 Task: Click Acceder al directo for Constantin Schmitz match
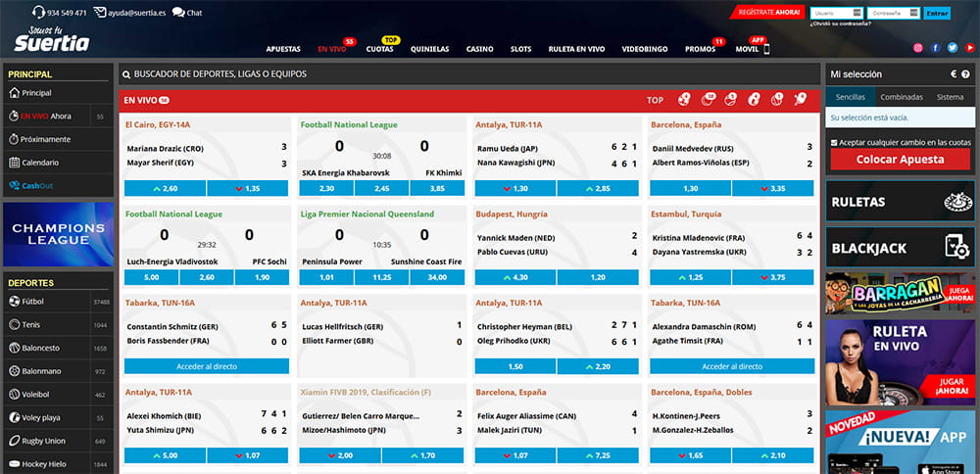tap(207, 366)
